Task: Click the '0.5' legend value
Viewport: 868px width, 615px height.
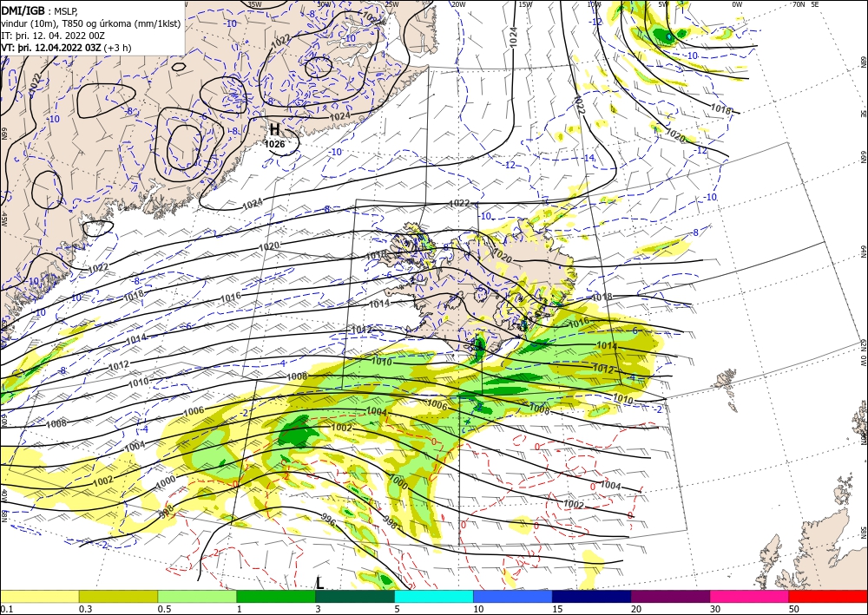Action: point(164,609)
